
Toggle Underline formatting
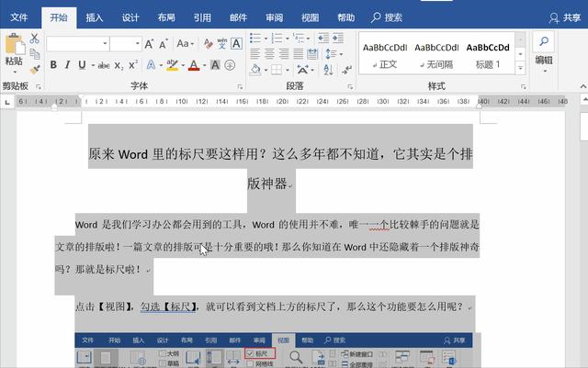(x=82, y=65)
